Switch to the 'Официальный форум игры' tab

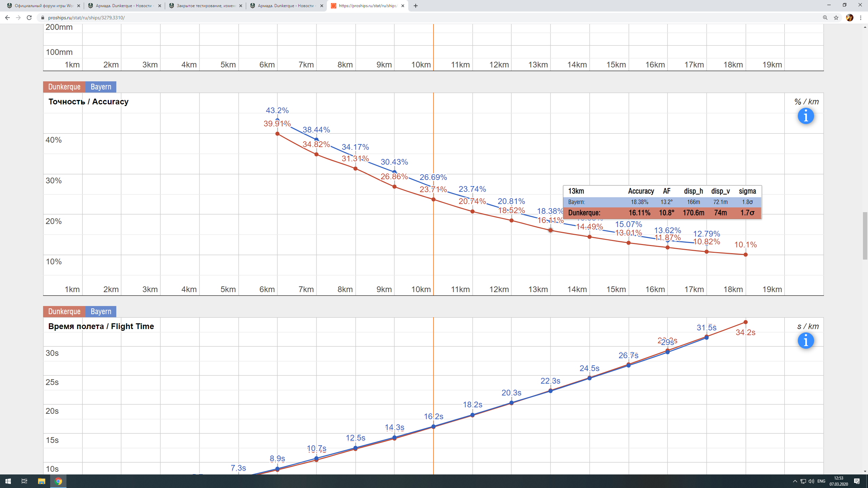click(x=43, y=6)
